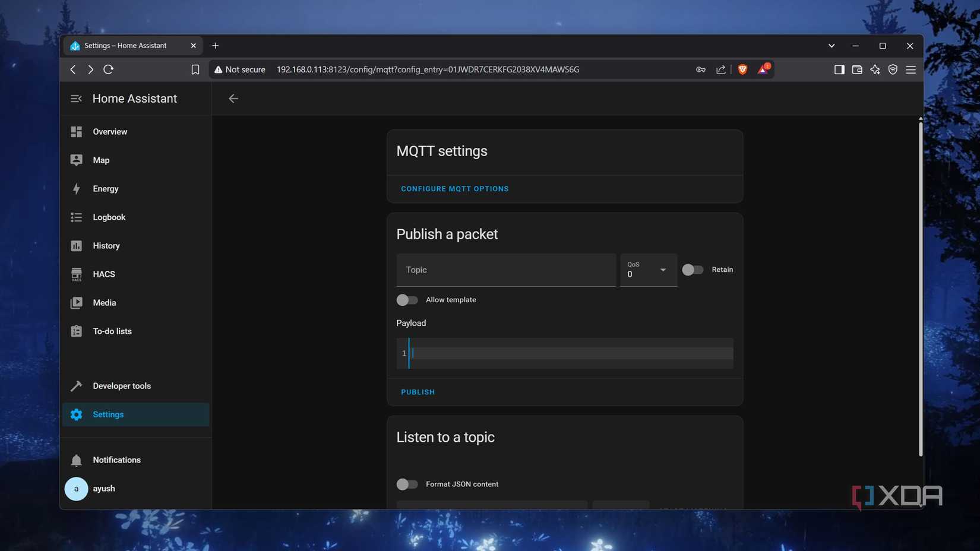The height and width of the screenshot is (551, 980).
Task: Click the browser address bar URL
Action: [428, 69]
